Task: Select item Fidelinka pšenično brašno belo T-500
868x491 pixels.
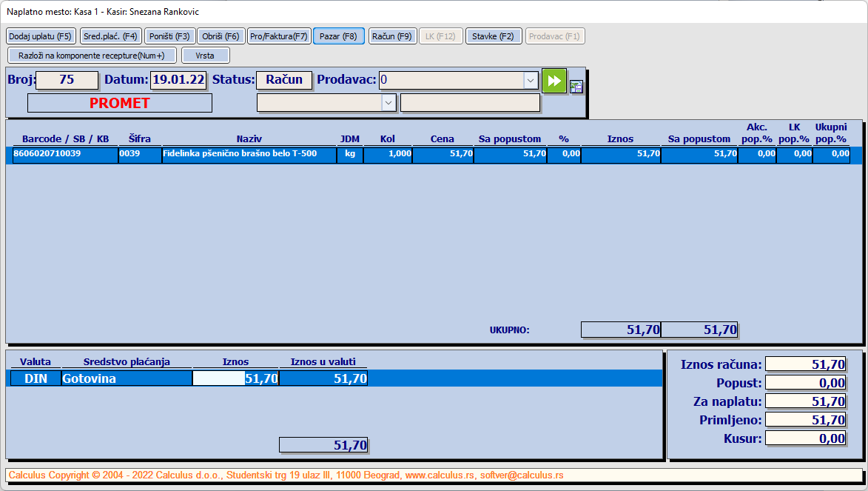Action: tap(249, 154)
